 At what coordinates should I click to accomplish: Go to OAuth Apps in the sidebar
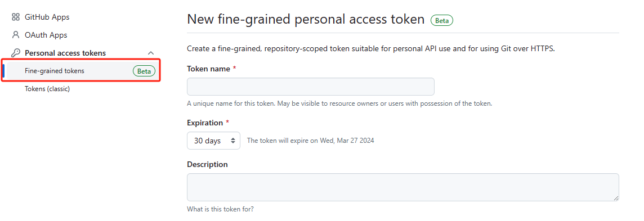46,35
